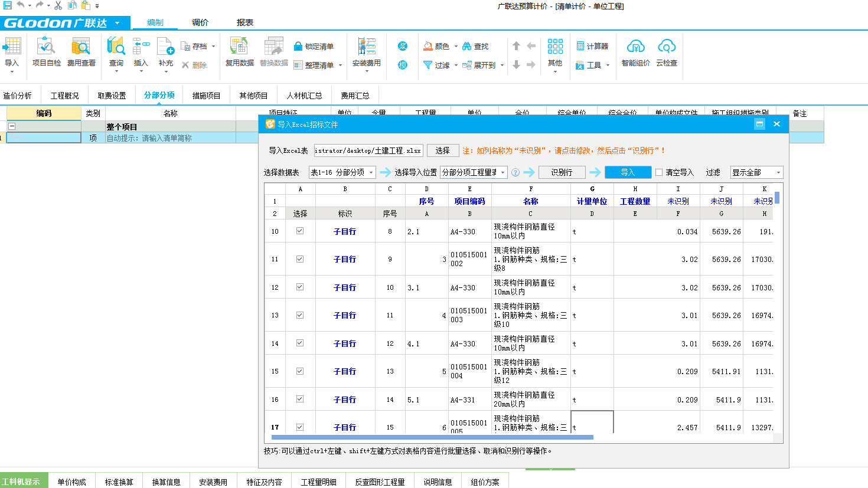
Task: Click the move-down arrow icon
Action: tap(517, 65)
